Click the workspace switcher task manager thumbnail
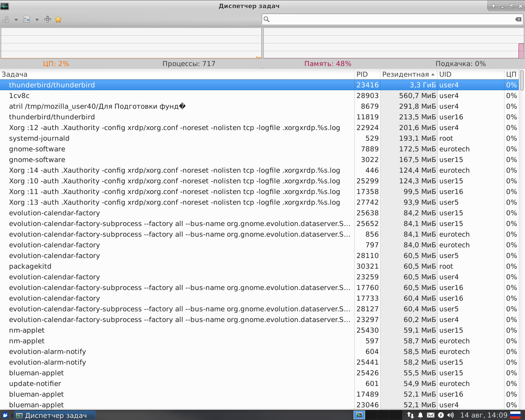The height and width of the screenshot is (420, 525). pyautogui.click(x=359, y=415)
